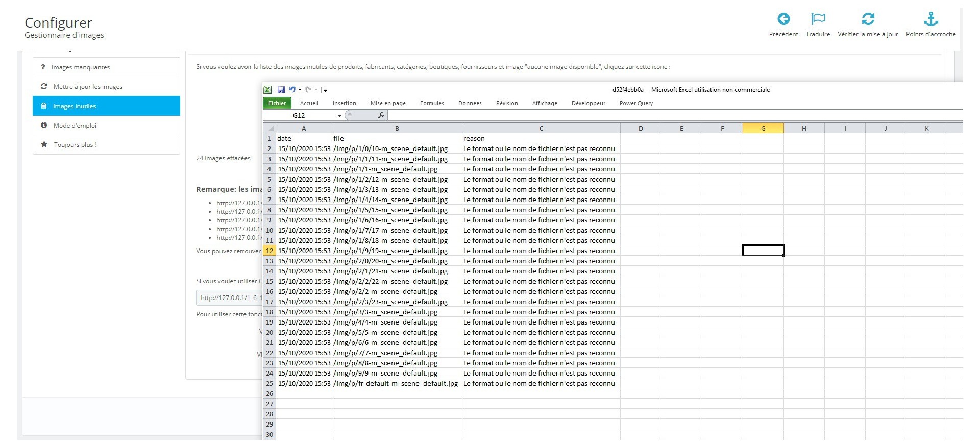Click the Select All corner triangle

[x=269, y=129]
